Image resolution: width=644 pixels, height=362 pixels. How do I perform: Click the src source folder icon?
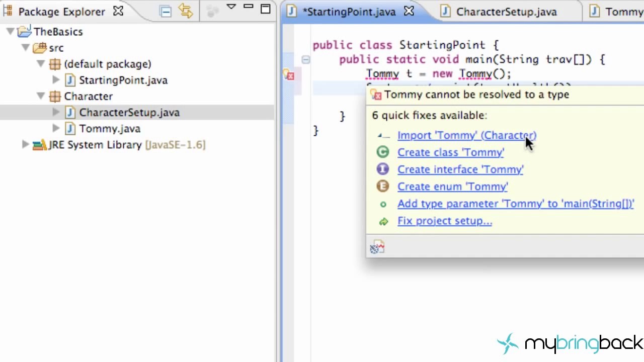tap(39, 48)
